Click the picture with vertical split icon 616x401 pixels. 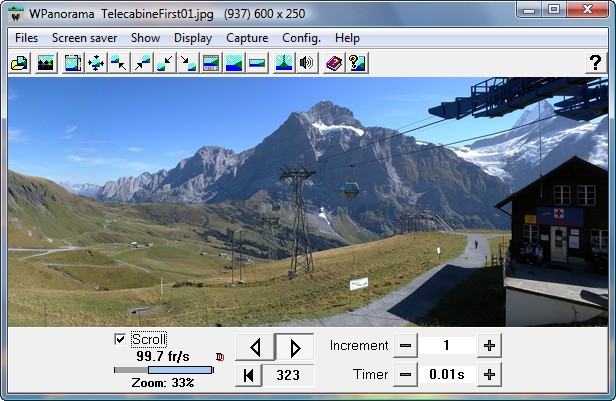pos(284,63)
